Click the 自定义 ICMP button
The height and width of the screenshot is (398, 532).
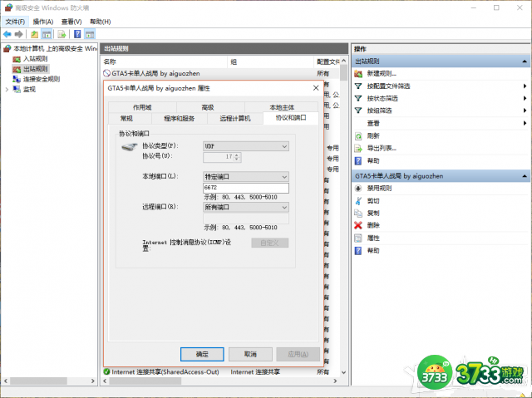tap(270, 243)
